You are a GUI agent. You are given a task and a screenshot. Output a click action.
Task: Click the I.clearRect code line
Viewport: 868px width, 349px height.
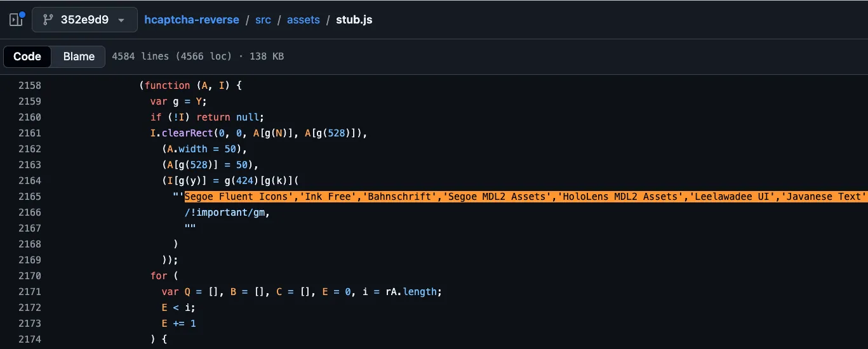click(259, 133)
